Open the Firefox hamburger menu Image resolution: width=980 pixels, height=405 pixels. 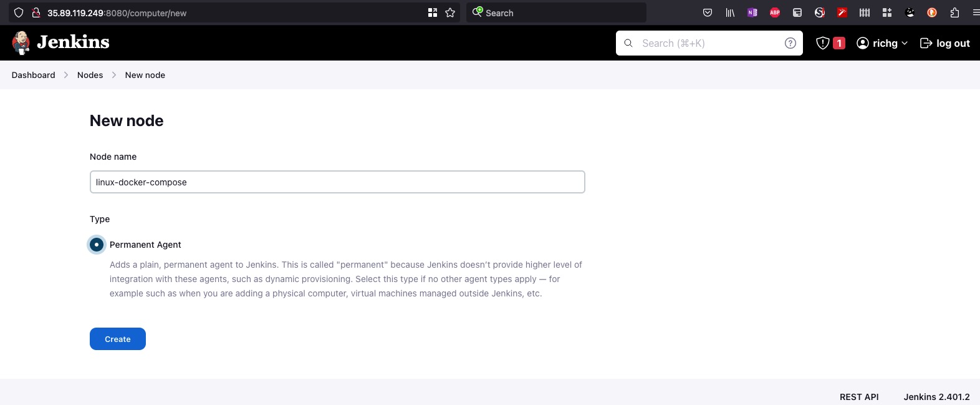(x=976, y=12)
